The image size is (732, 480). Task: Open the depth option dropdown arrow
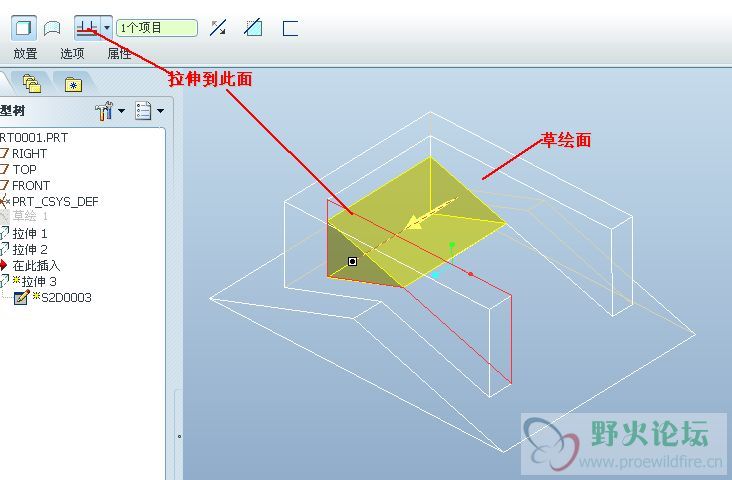tap(107, 28)
